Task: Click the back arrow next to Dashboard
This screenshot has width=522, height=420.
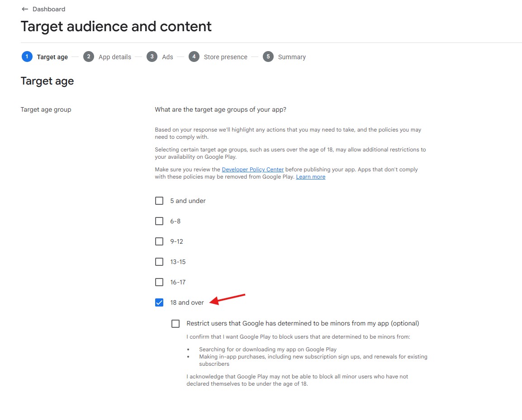Action: (x=25, y=9)
